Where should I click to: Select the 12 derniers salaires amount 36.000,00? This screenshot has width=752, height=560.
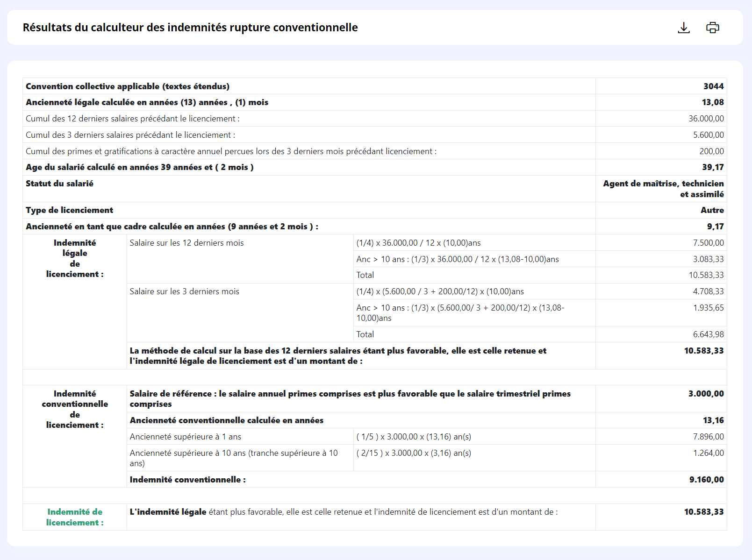[x=706, y=119]
